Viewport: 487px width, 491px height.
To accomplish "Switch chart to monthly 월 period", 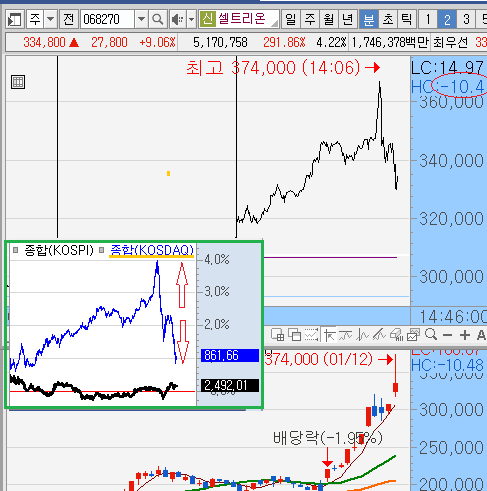I will (x=329, y=20).
